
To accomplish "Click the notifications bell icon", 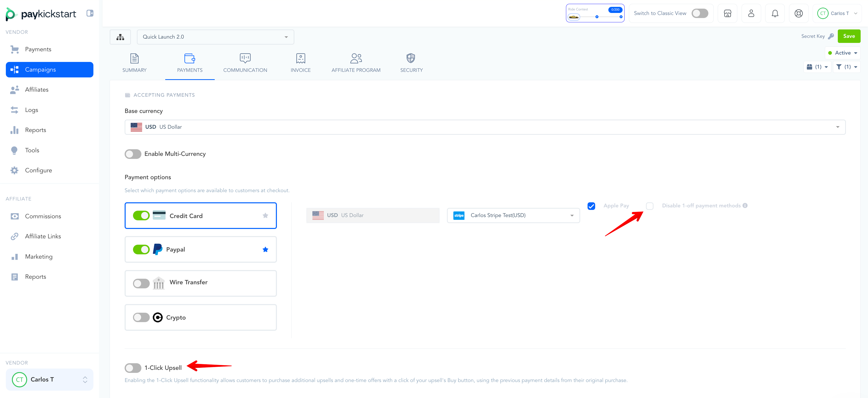I will 775,13.
